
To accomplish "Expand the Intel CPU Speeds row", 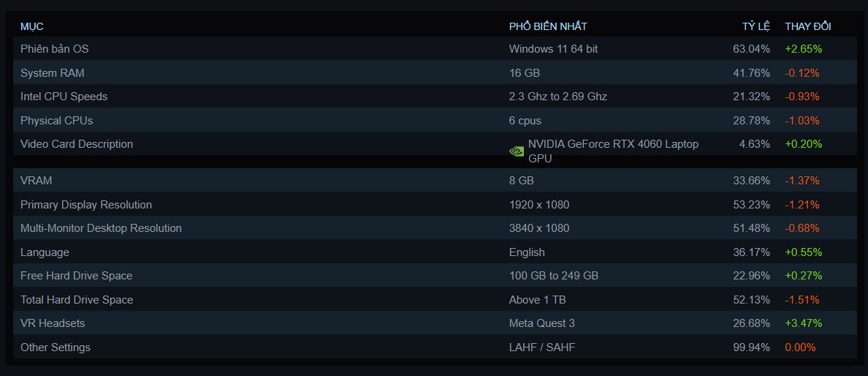I will (x=64, y=97).
